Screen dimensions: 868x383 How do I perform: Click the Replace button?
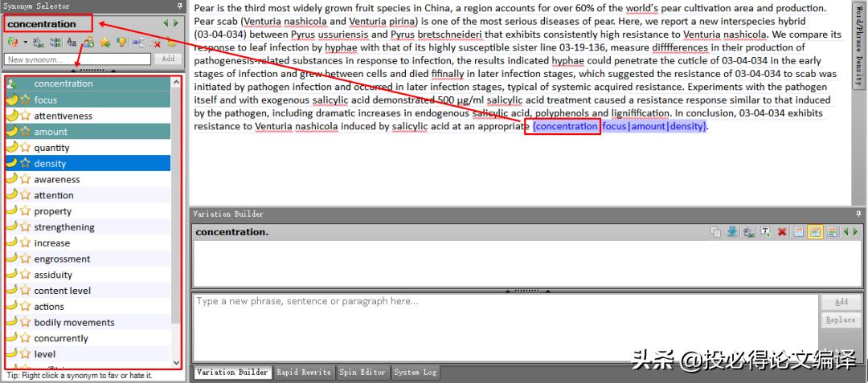[841, 320]
